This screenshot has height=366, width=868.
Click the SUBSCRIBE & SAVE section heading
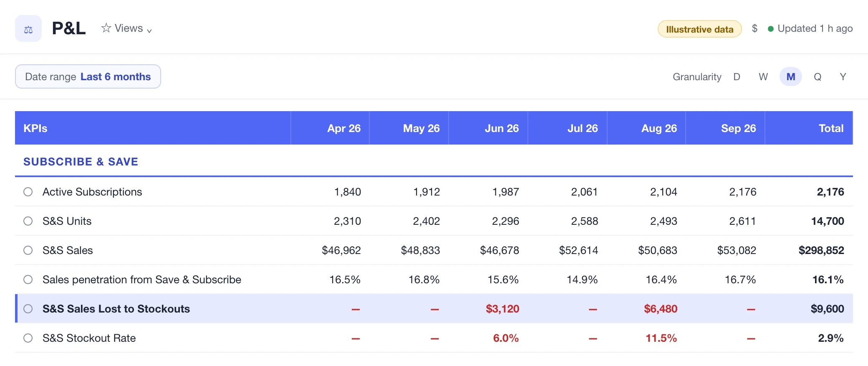click(81, 162)
